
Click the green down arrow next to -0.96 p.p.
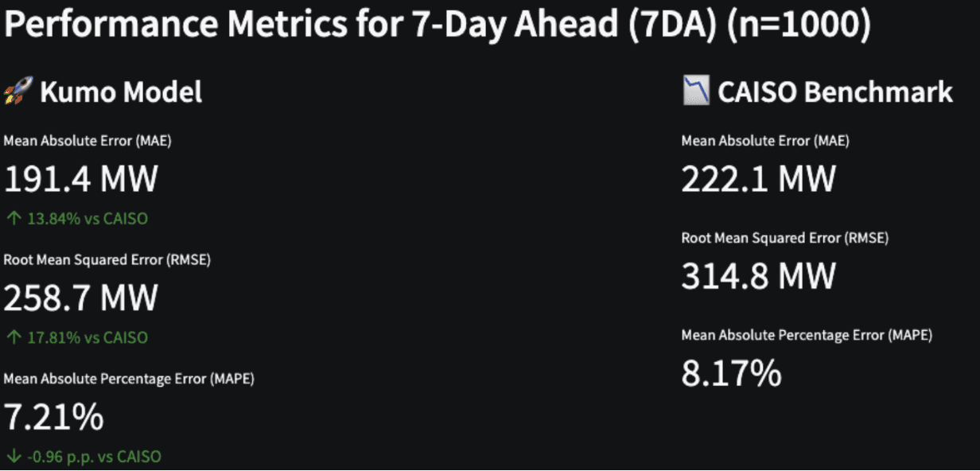pos(14,457)
